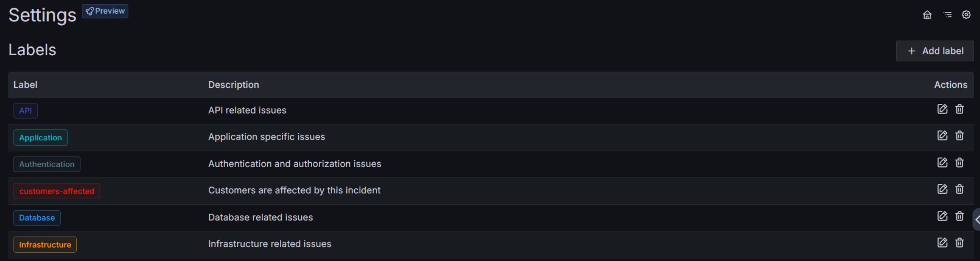
Task: Delete the API label
Action: tap(959, 109)
